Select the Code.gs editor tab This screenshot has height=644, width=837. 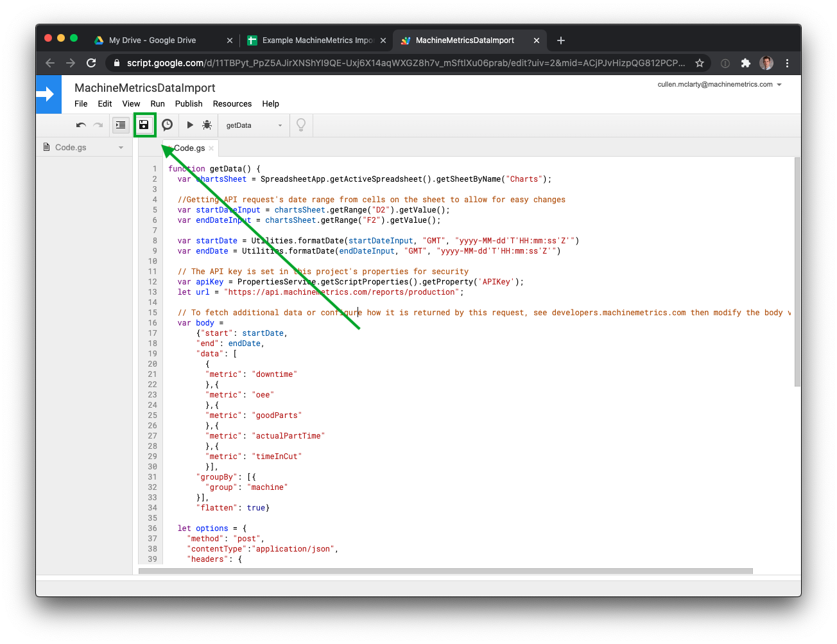pos(189,148)
